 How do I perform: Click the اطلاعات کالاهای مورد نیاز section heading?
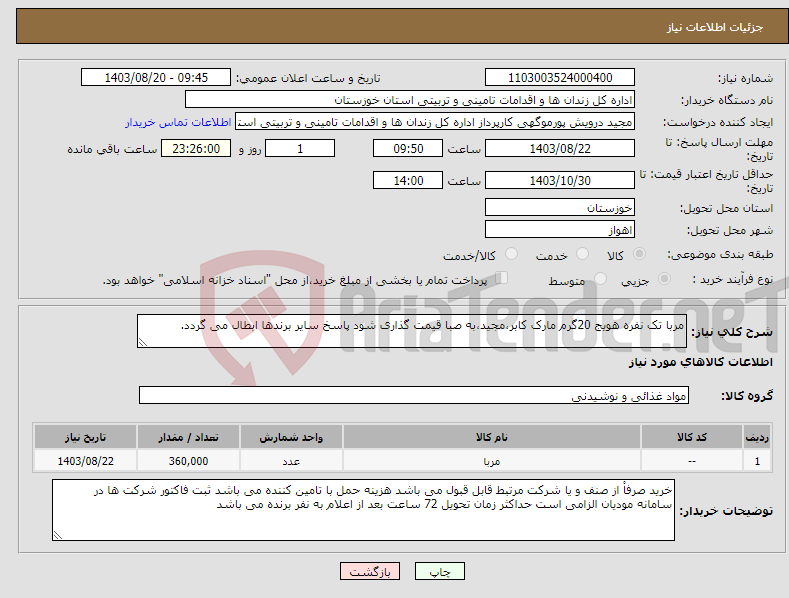point(700,362)
